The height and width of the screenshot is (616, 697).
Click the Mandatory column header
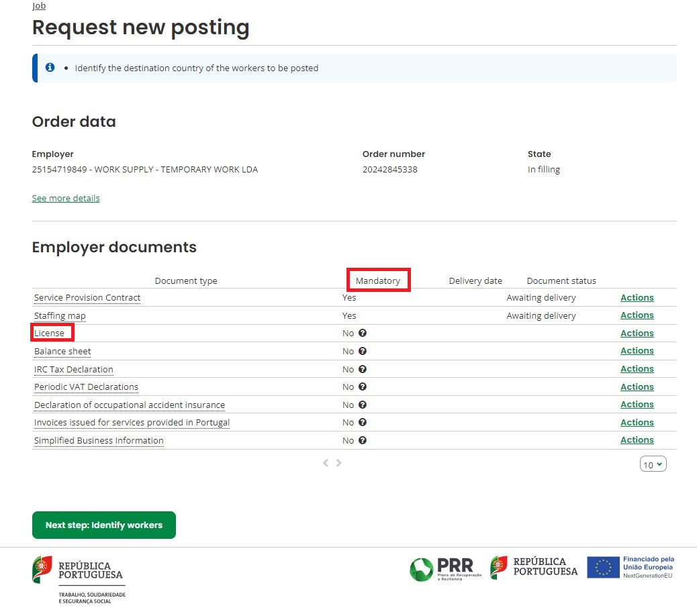pos(377,281)
